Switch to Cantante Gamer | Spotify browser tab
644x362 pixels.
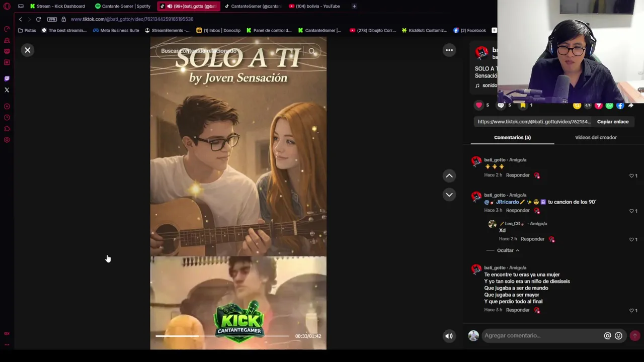click(123, 6)
